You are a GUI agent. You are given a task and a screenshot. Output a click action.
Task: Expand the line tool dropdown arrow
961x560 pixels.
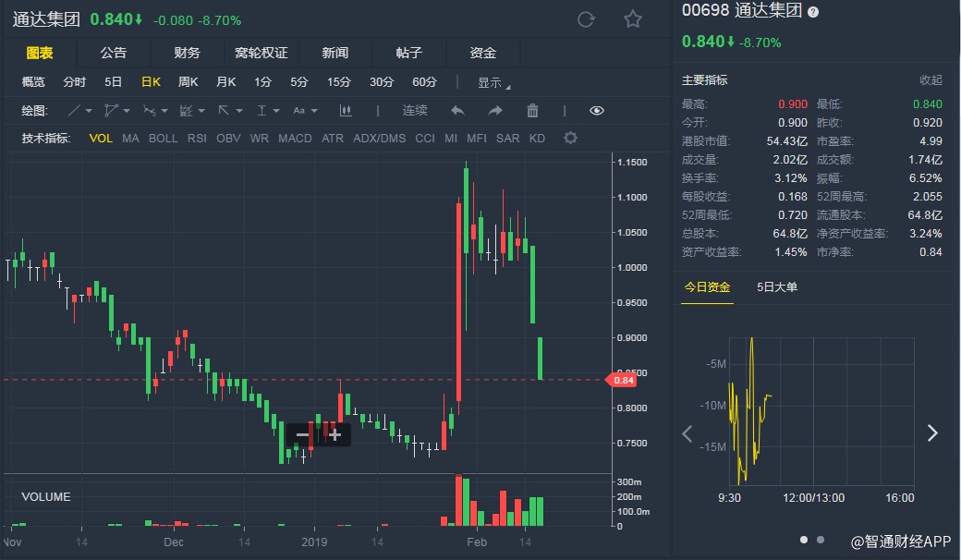pyautogui.click(x=89, y=112)
